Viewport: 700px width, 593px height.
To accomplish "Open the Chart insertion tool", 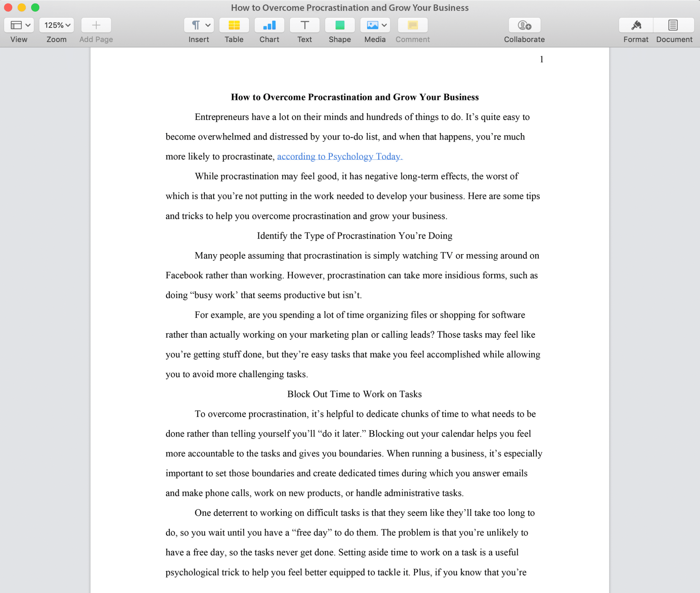I will (269, 25).
